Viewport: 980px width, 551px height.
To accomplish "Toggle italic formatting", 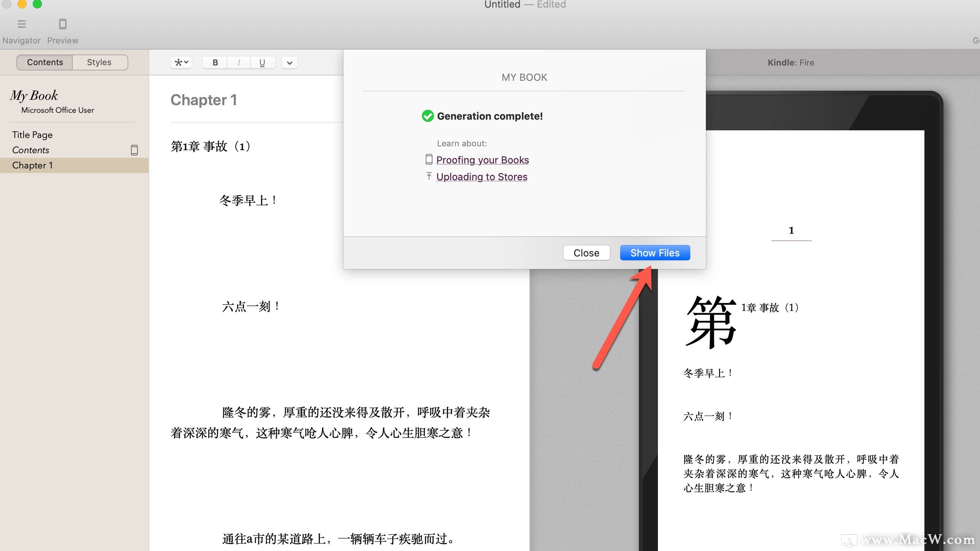I will click(239, 62).
